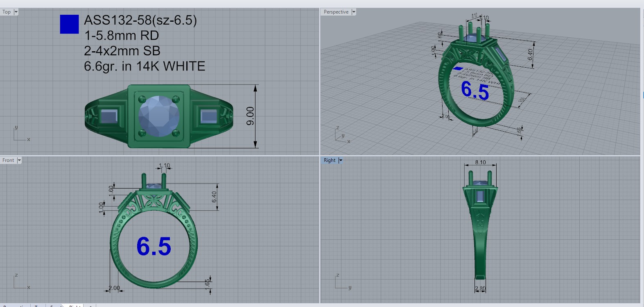Select the Front viewport title label
The height and width of the screenshot is (307, 644).
pyautogui.click(x=8, y=160)
